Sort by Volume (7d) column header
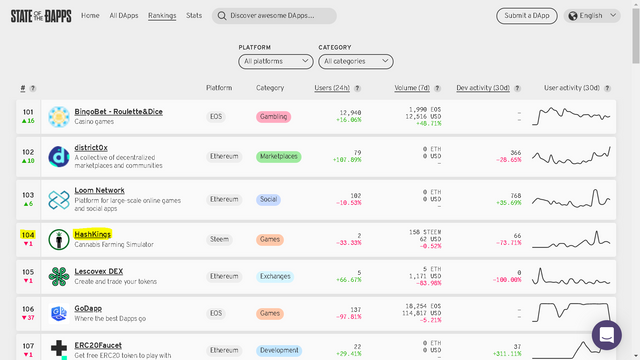Screen dimensions: 640x360 (412, 88)
